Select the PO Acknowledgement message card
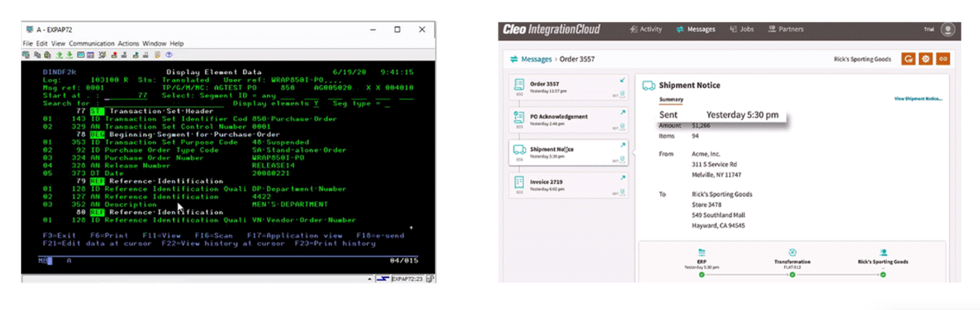Viewport: 980px width, 310px height. 568,120
